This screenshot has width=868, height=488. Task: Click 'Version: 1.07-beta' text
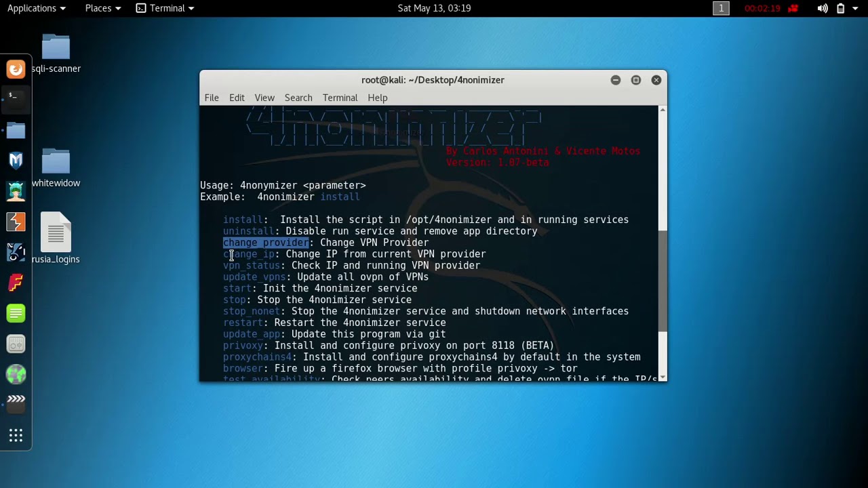497,163
